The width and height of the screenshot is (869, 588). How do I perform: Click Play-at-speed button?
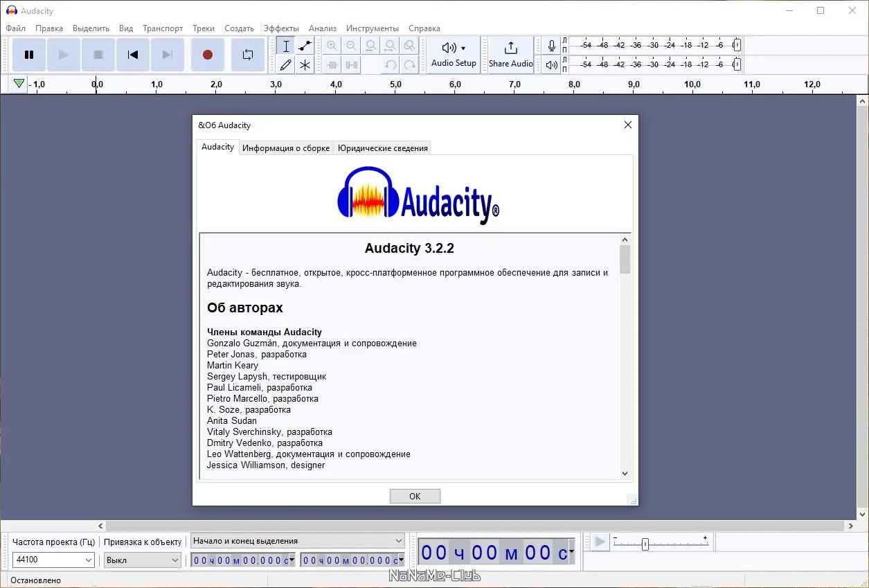pyautogui.click(x=600, y=542)
